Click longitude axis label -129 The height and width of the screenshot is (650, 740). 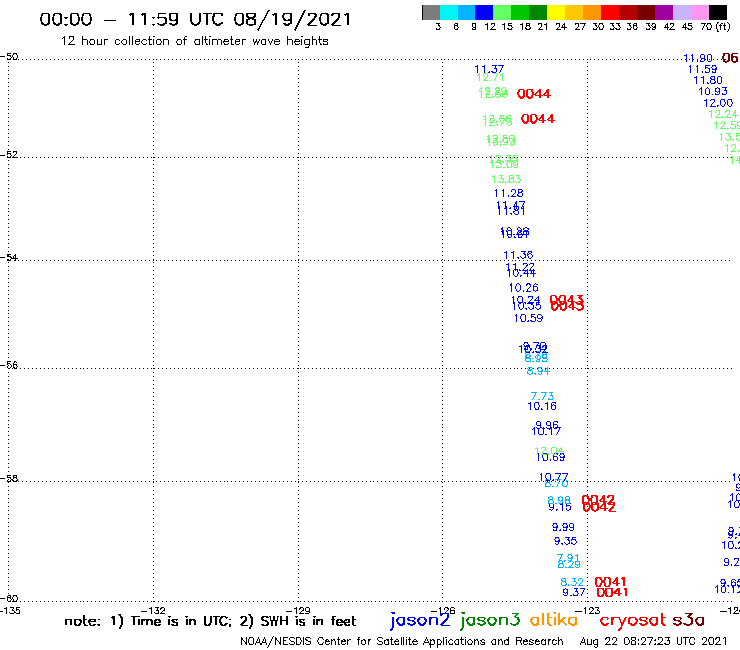click(x=298, y=611)
